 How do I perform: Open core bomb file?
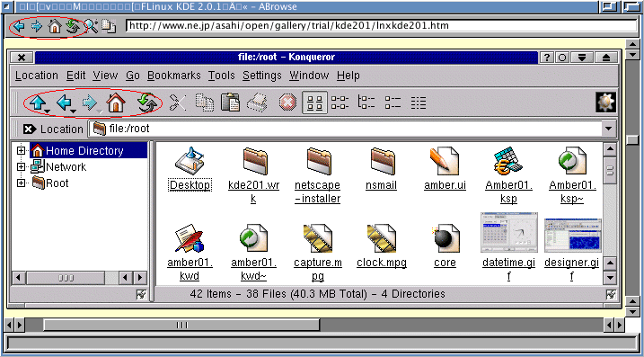[446, 238]
